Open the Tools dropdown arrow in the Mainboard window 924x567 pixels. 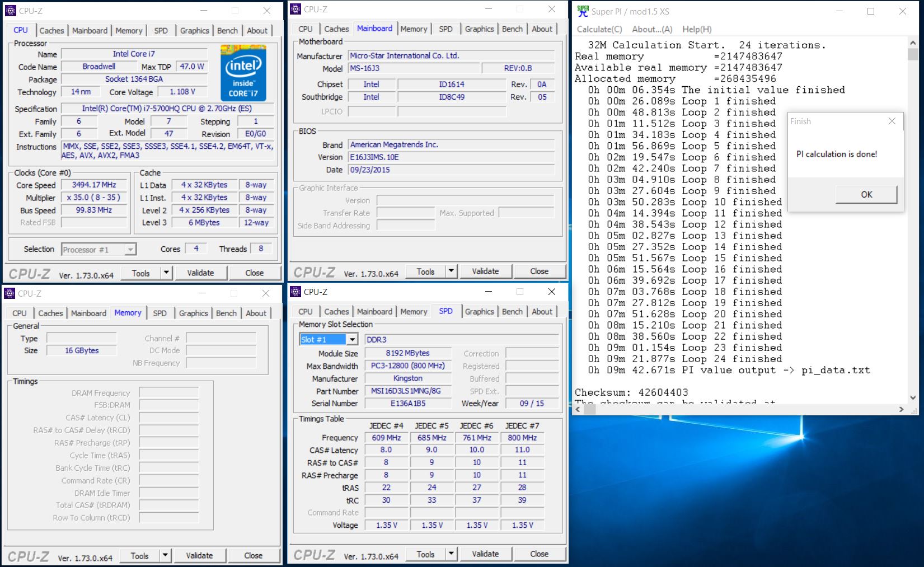[451, 271]
